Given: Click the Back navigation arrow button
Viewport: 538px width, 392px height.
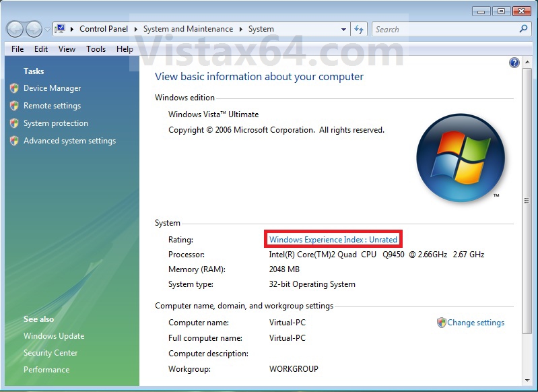Looking at the screenshot, I should pyautogui.click(x=15, y=29).
